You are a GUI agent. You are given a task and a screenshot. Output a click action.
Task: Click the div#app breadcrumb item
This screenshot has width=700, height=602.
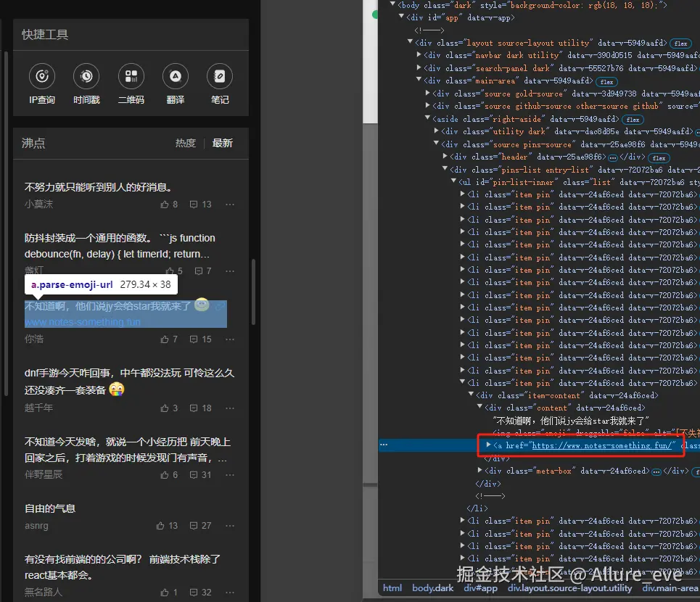click(x=481, y=588)
